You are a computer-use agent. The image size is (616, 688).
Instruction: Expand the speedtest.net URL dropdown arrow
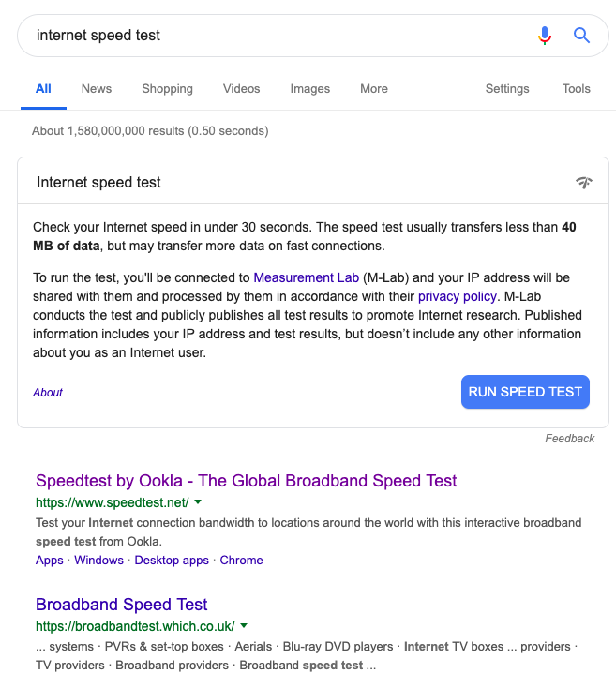click(x=198, y=502)
